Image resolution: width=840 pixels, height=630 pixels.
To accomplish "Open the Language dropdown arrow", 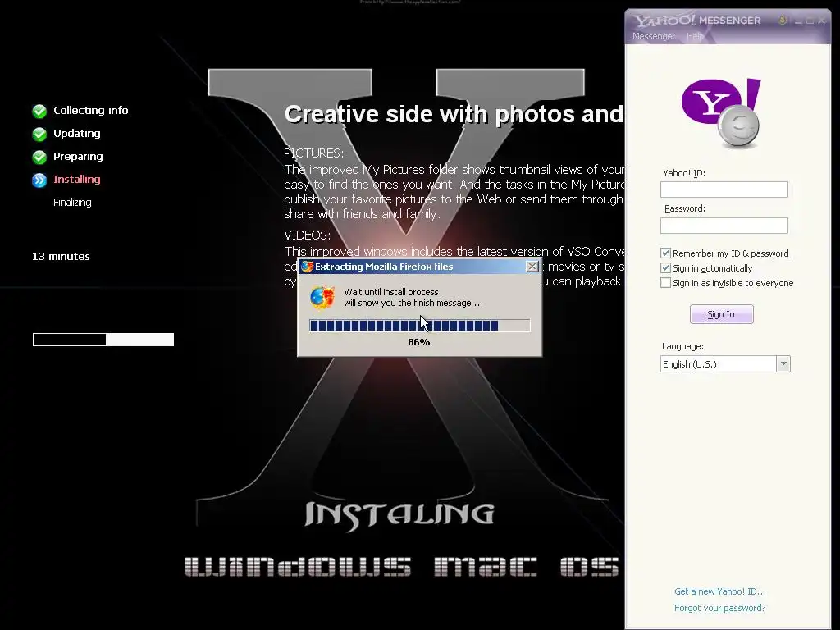I will pos(783,363).
